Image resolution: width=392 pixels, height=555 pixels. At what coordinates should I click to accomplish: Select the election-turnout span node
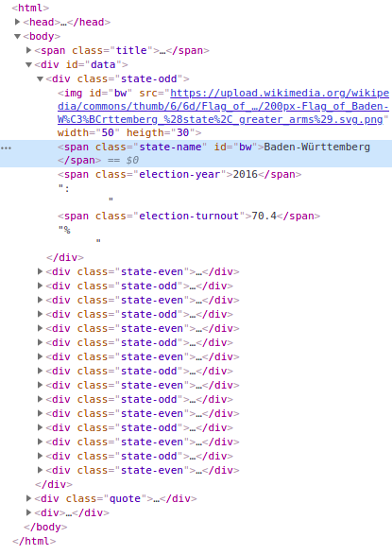pos(189,216)
